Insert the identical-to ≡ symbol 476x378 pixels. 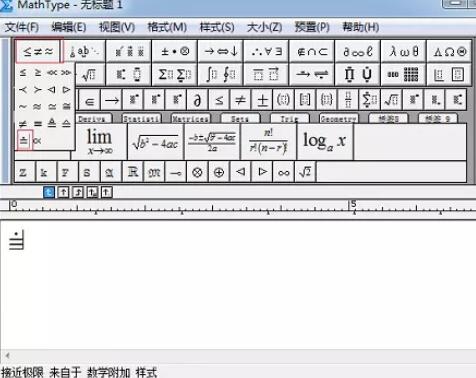(x=38, y=124)
